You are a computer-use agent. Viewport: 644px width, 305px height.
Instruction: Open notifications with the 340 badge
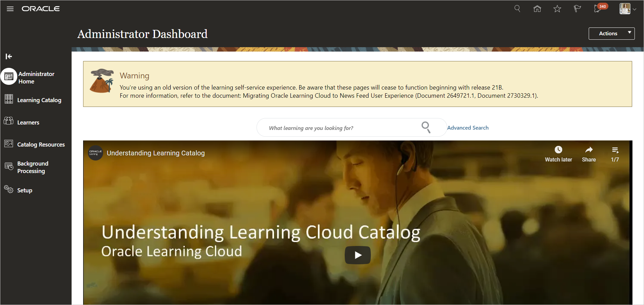tap(598, 9)
